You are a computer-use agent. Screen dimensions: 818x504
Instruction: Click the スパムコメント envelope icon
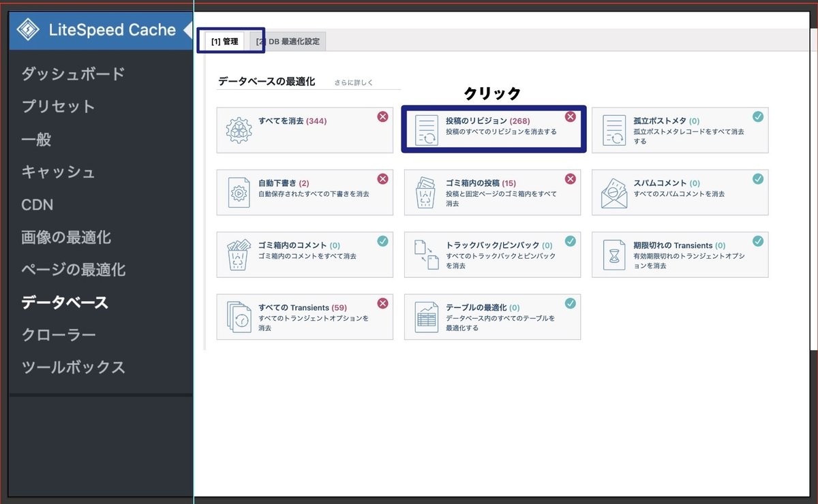pos(614,193)
